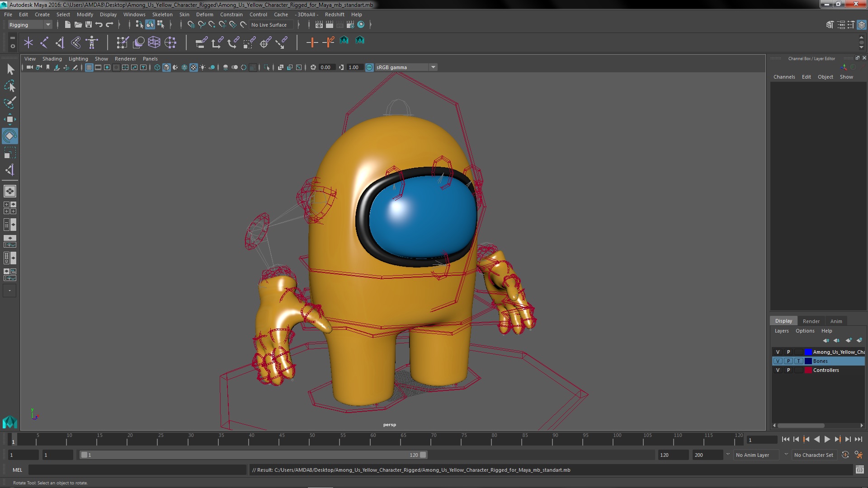Toggle visibility of the Bones layer
This screenshot has height=488, width=868.
[x=778, y=361]
